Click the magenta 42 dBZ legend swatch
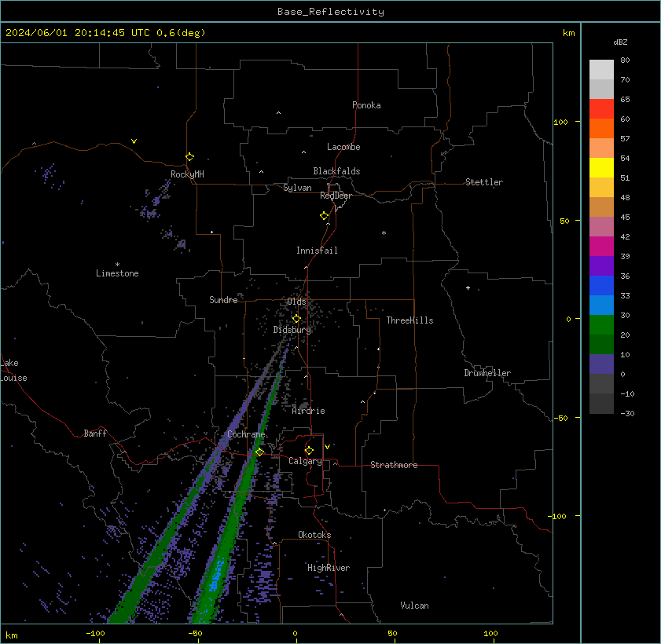 tap(601, 247)
